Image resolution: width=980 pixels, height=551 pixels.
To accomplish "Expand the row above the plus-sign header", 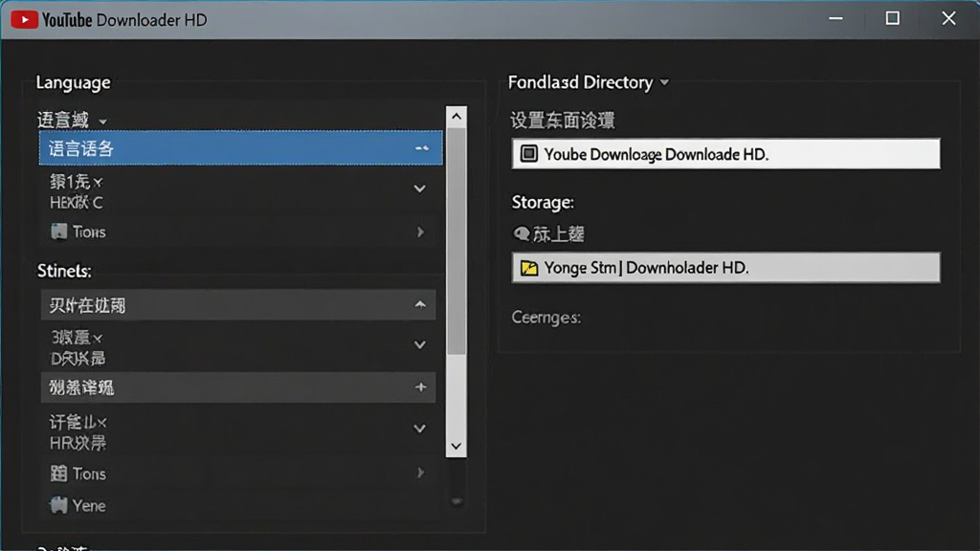I will pos(420,344).
